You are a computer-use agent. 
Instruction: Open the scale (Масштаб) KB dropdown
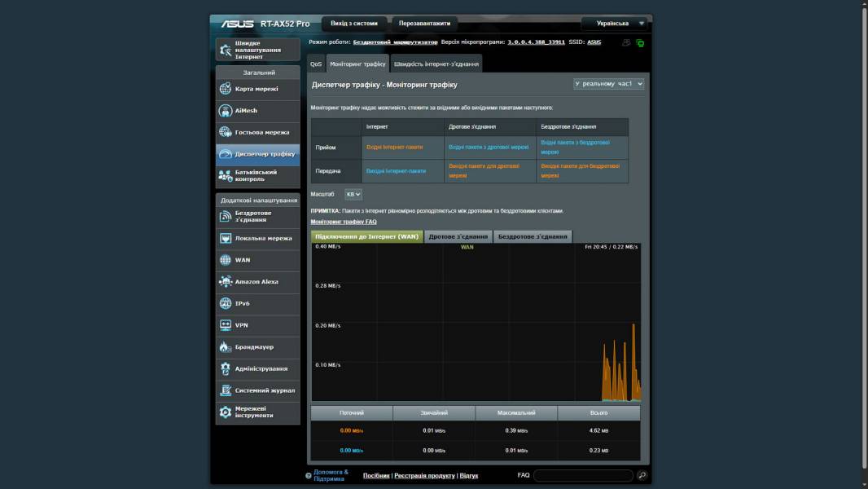(353, 195)
